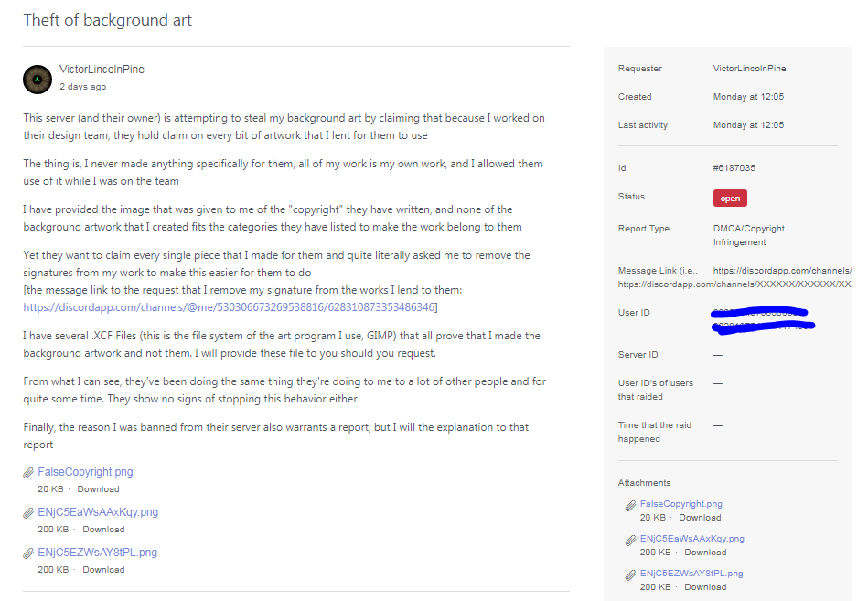The height and width of the screenshot is (601, 868).
Task: Click the "20 KB" size under post FalseCopyright.png
Action: click(50, 489)
